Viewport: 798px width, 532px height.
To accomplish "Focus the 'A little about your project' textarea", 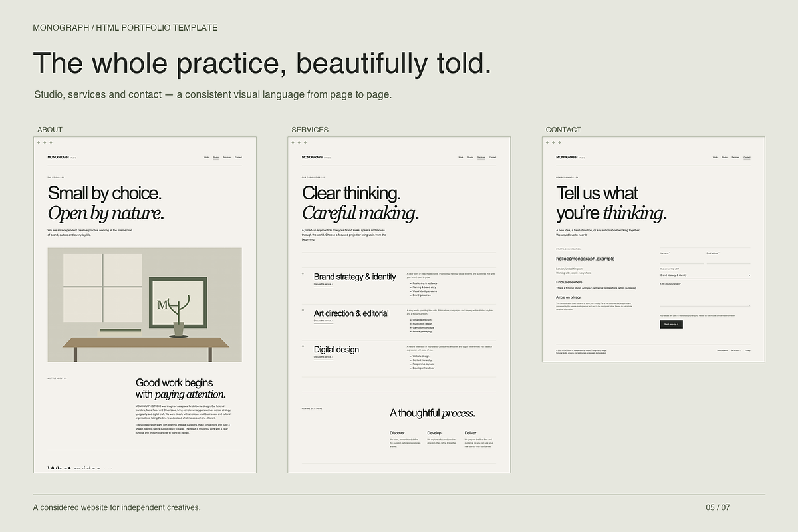I will tap(705, 297).
